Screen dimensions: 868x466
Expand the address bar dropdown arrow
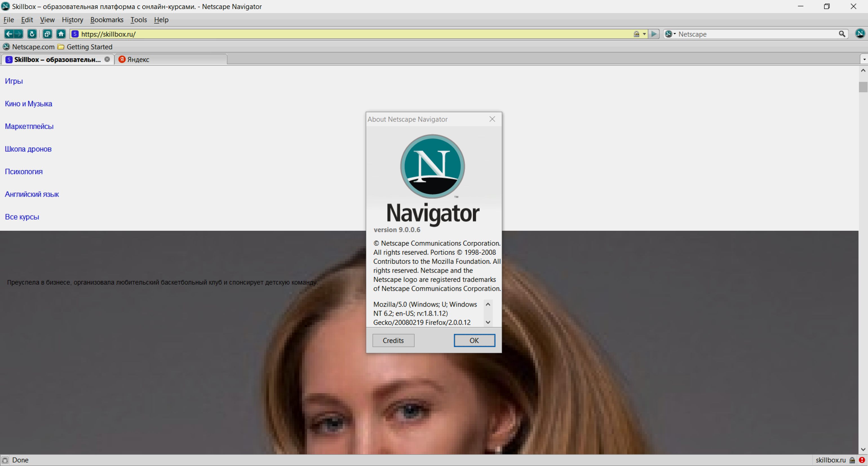644,34
